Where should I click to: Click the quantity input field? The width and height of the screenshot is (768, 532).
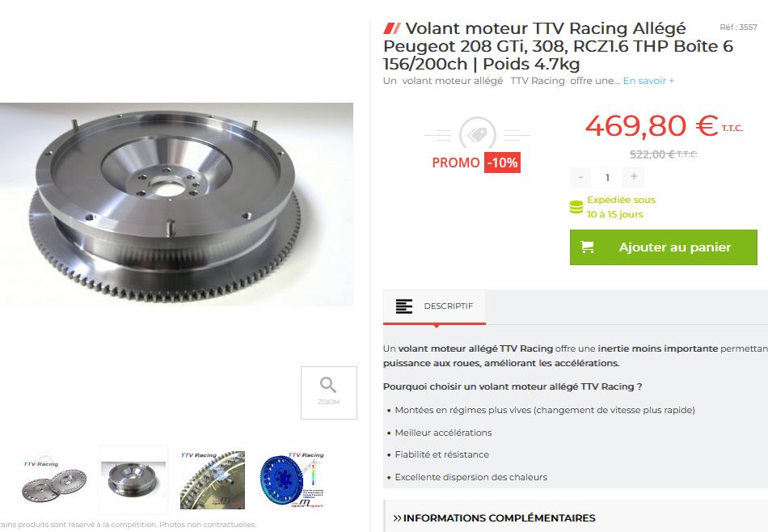coord(607,177)
